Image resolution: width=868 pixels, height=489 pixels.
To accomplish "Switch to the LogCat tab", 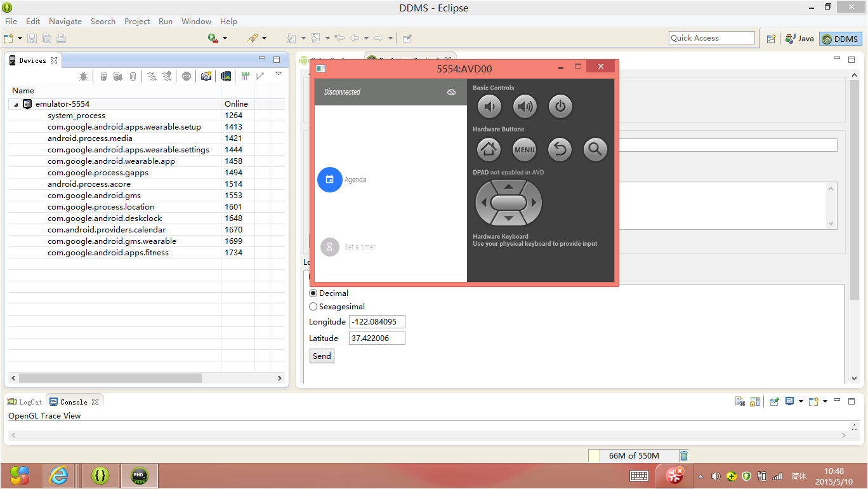I will 25,402.
